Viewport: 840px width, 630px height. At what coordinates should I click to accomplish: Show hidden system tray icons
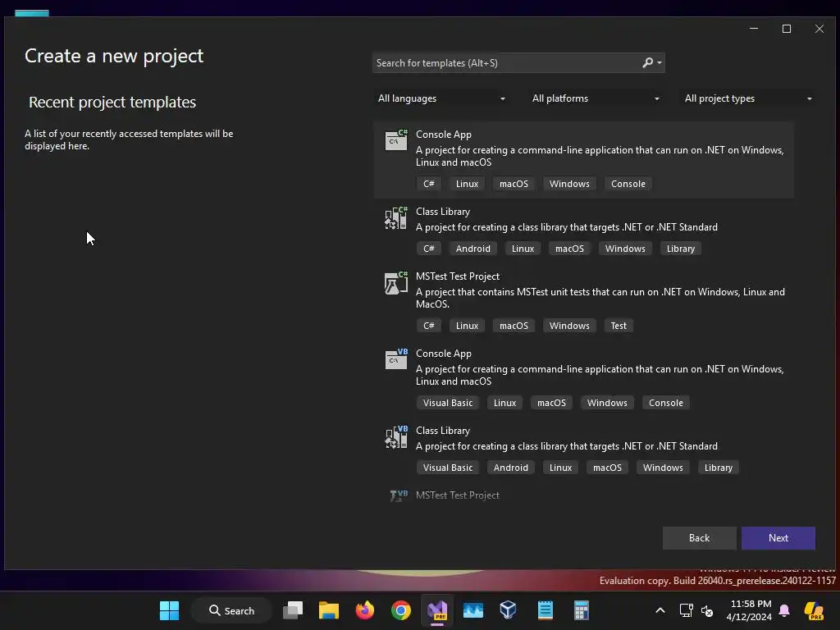click(660, 610)
